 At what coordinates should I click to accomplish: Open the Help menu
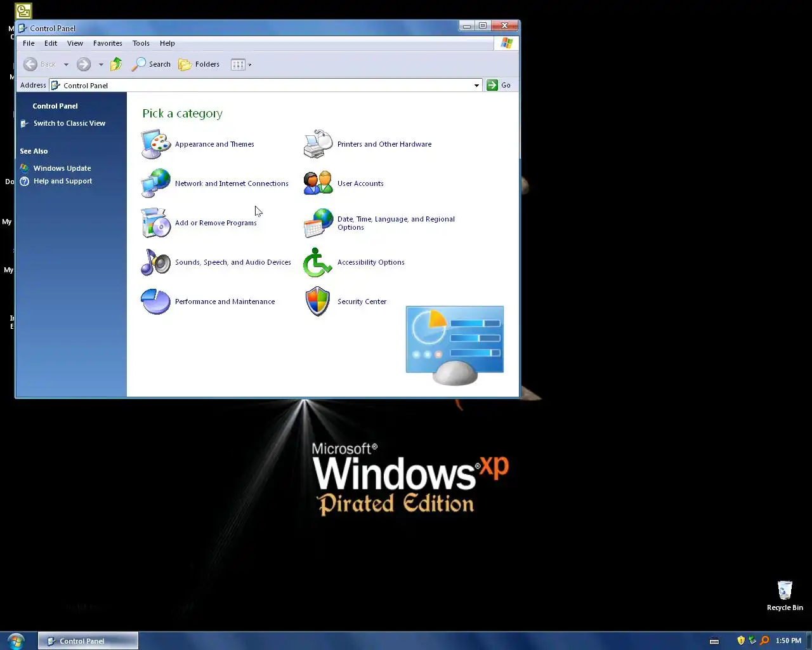(x=167, y=43)
